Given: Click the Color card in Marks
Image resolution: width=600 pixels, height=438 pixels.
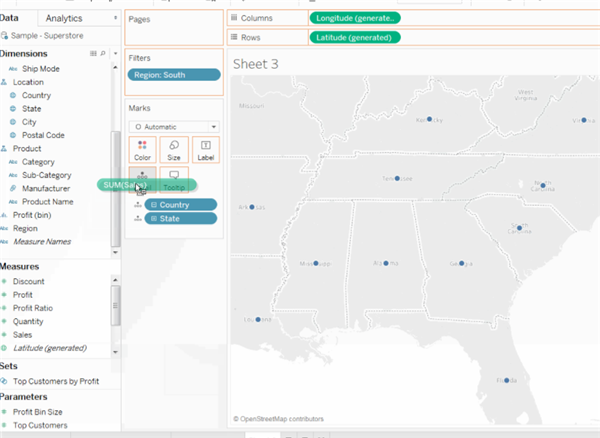Looking at the screenshot, I should click(143, 150).
